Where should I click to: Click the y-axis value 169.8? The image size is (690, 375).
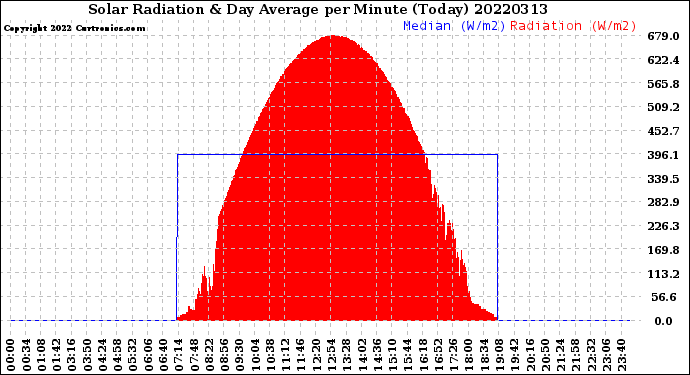[663, 250]
